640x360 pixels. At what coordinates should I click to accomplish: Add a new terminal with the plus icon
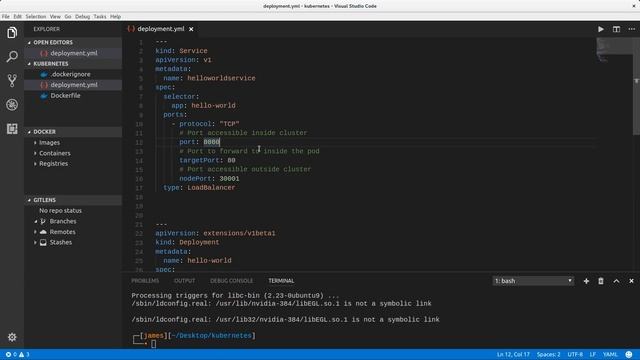pyautogui.click(x=586, y=281)
